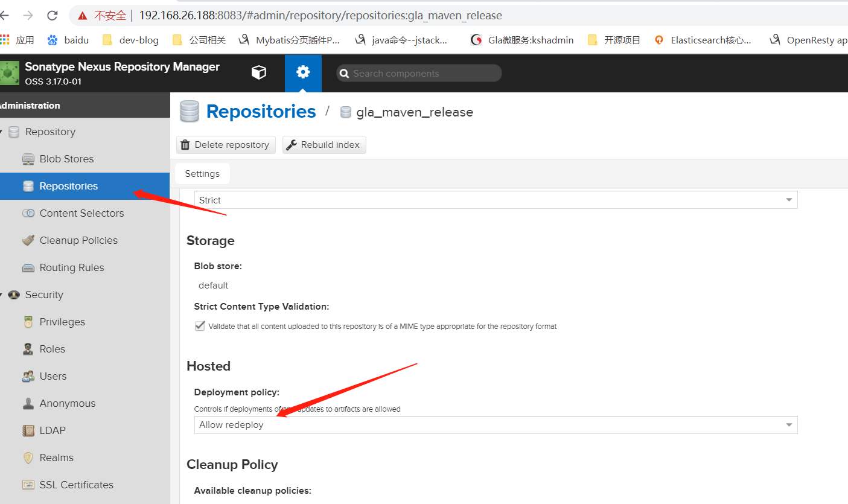Click the SSL Certificates icon
This screenshot has width=848, height=504.
click(x=28, y=485)
